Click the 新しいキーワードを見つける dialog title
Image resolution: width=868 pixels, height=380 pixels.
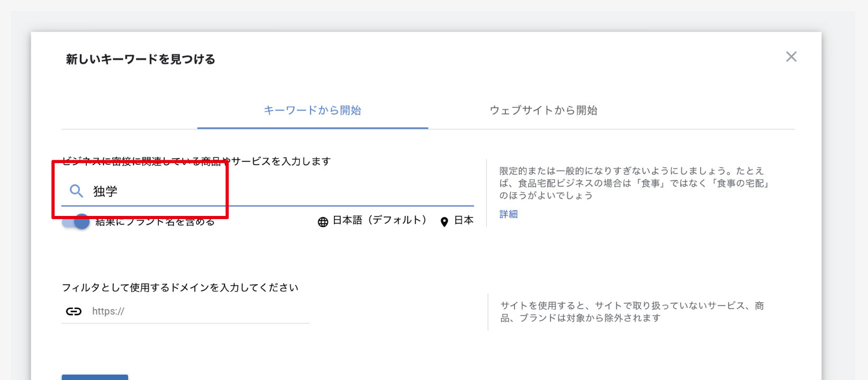tap(140, 59)
